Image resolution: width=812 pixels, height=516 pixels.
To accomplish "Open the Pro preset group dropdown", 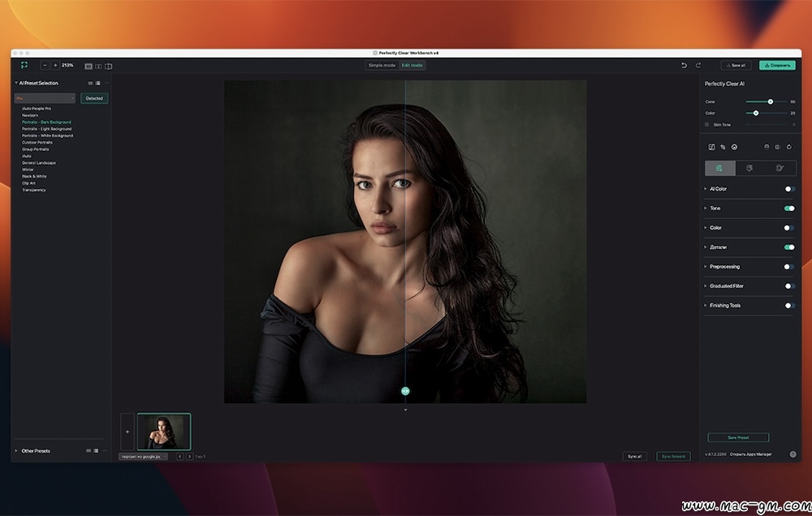I will [x=45, y=98].
